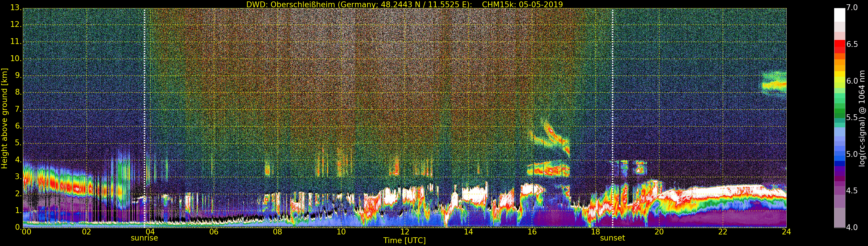This screenshot has height=246, width=868.
Task: Click the colorbar tick value '5.5'
Action: [x=852, y=118]
